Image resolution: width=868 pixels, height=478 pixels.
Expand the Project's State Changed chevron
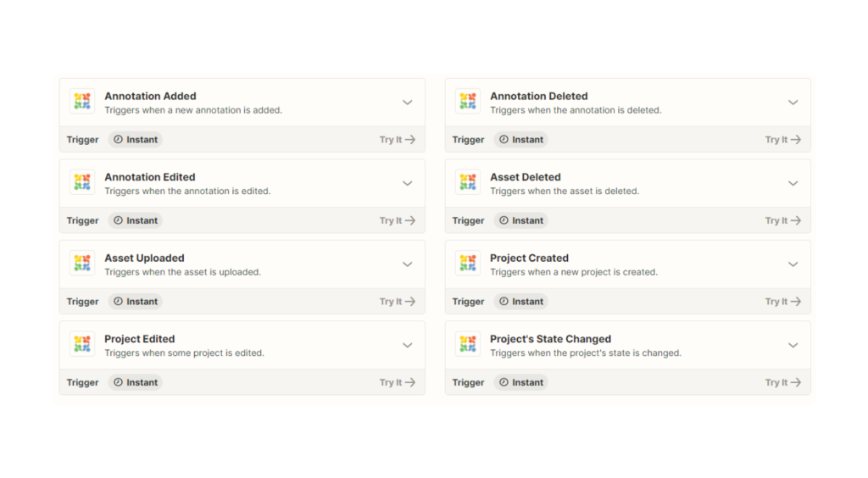coord(793,345)
